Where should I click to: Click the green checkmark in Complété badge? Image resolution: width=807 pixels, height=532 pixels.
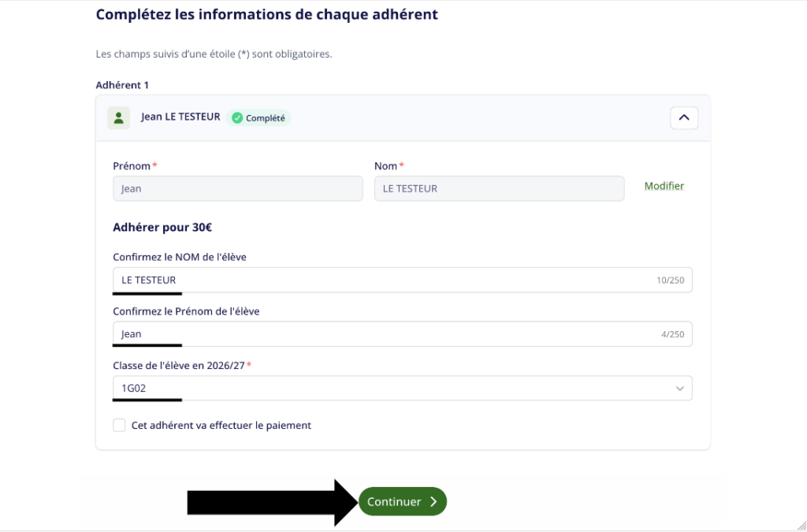click(236, 117)
